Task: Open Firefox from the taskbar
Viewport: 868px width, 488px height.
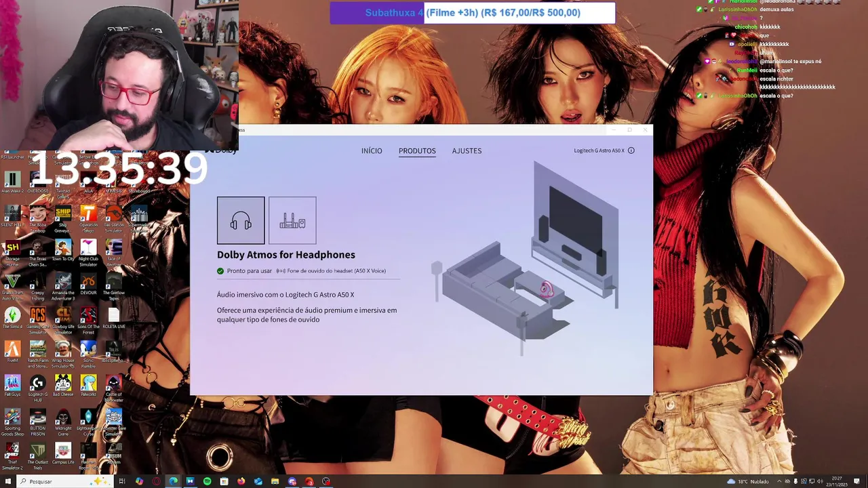Action: (x=241, y=481)
